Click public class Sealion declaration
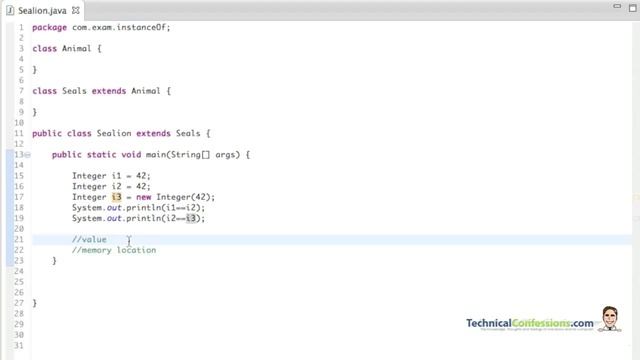 click(121, 133)
